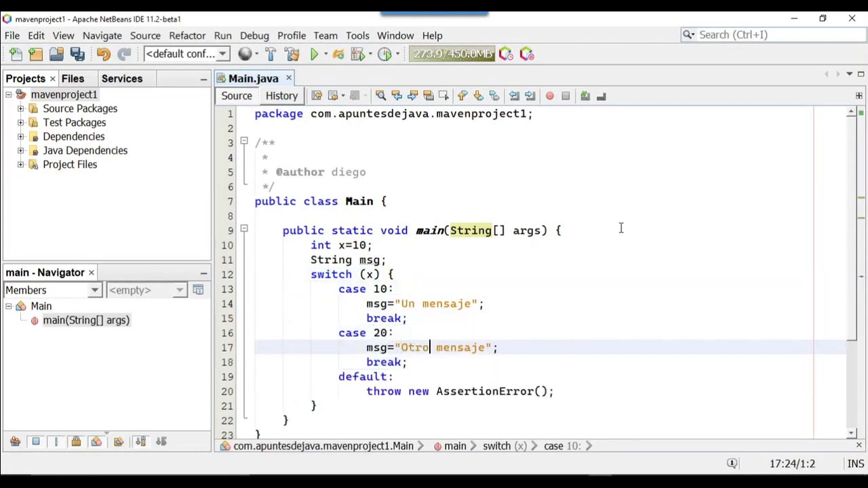Toggle Show Static Members filter in Navigator

click(x=56, y=442)
